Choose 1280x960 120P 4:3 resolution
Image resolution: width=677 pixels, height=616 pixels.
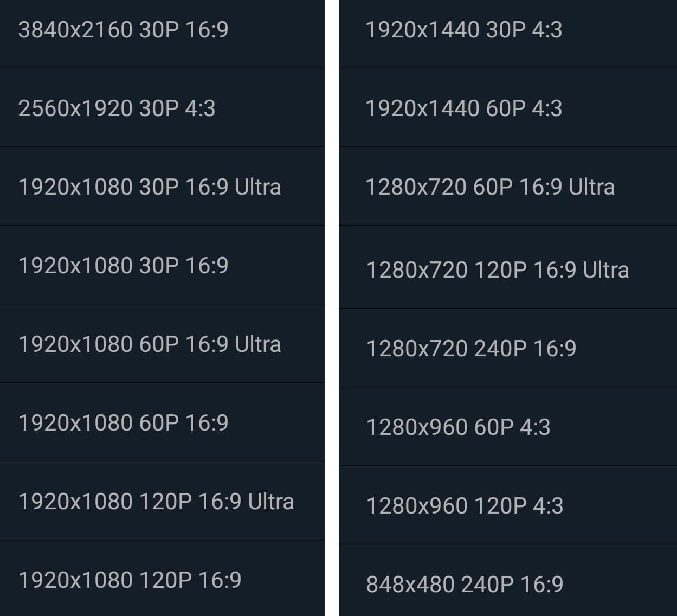(465, 506)
